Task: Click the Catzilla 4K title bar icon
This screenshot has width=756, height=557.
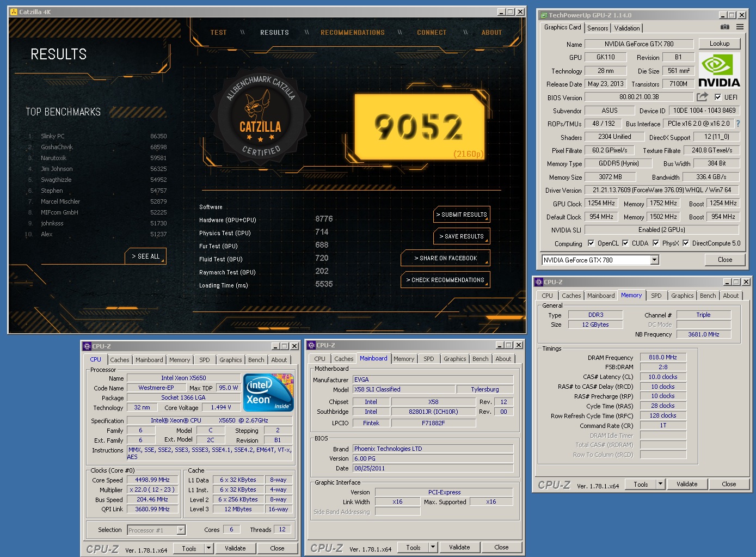Action: [14, 11]
